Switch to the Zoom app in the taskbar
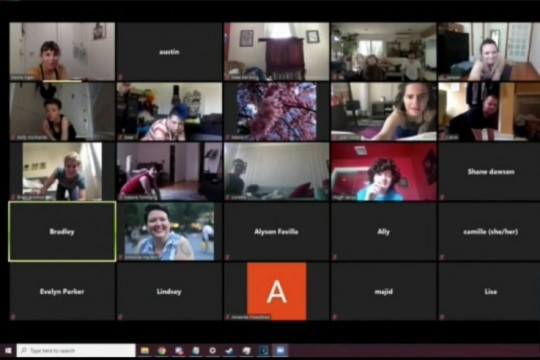 coord(280,351)
